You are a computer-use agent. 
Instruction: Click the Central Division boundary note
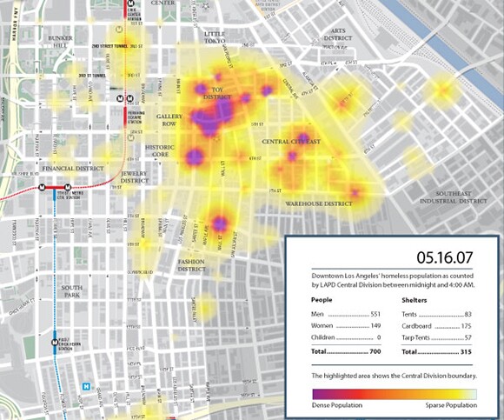394,376
